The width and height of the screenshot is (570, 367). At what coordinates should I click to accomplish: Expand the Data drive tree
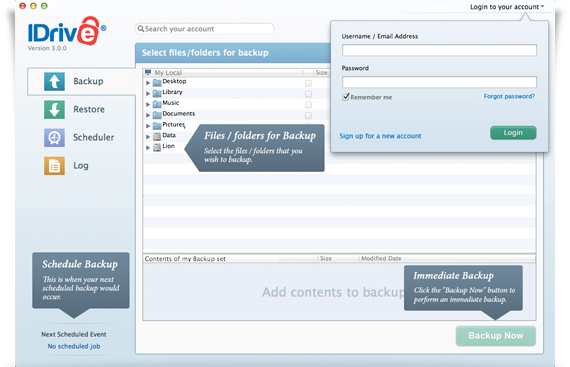click(x=148, y=137)
